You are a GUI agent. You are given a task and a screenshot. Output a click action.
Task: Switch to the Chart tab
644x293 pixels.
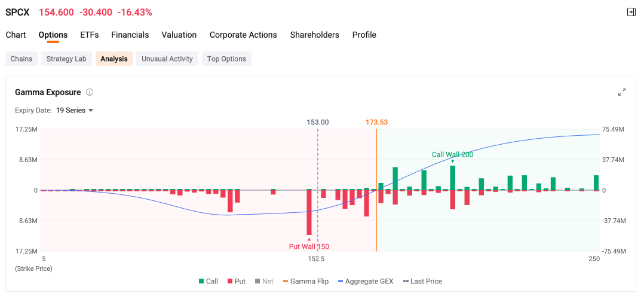coord(16,35)
